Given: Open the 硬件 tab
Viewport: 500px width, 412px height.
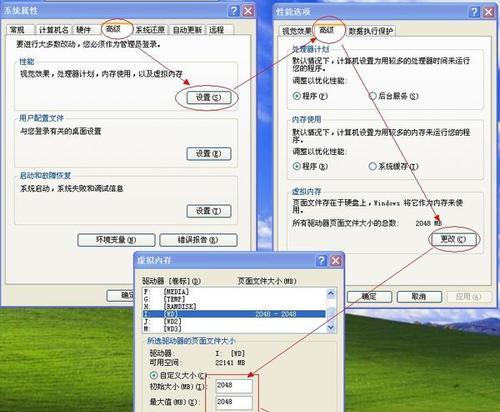Looking at the screenshot, I should [85, 30].
